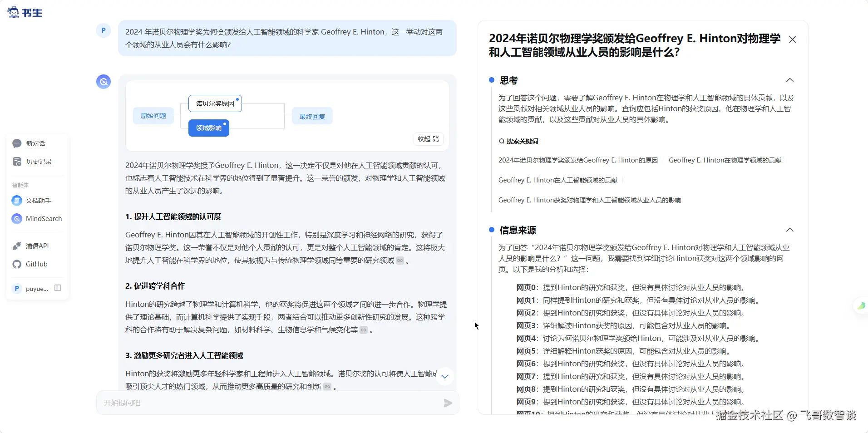Click the 历史记录 history icon
The width and height of the screenshot is (868, 433).
(17, 162)
